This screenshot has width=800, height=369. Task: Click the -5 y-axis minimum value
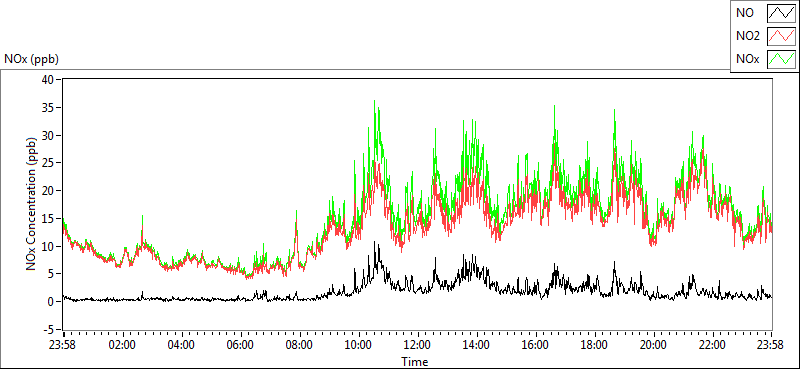point(49,329)
